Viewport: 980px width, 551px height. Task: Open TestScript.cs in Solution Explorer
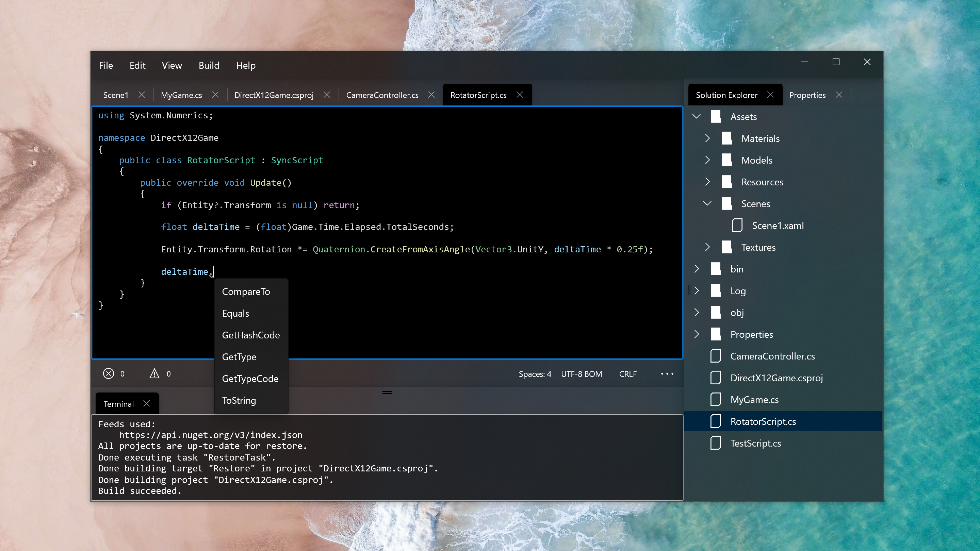point(755,444)
